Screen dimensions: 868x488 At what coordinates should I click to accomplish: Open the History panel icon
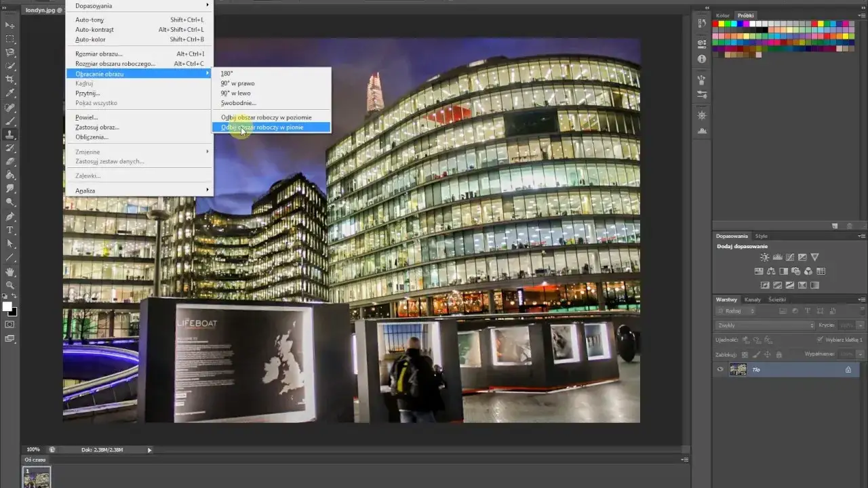click(702, 23)
